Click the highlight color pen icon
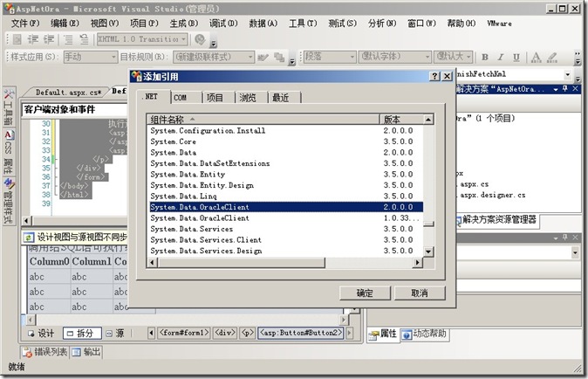 [552, 57]
